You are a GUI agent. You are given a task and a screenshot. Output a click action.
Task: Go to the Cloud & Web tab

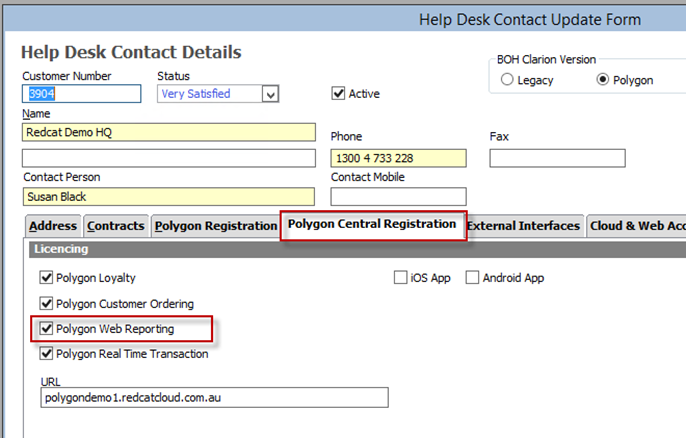(x=637, y=226)
